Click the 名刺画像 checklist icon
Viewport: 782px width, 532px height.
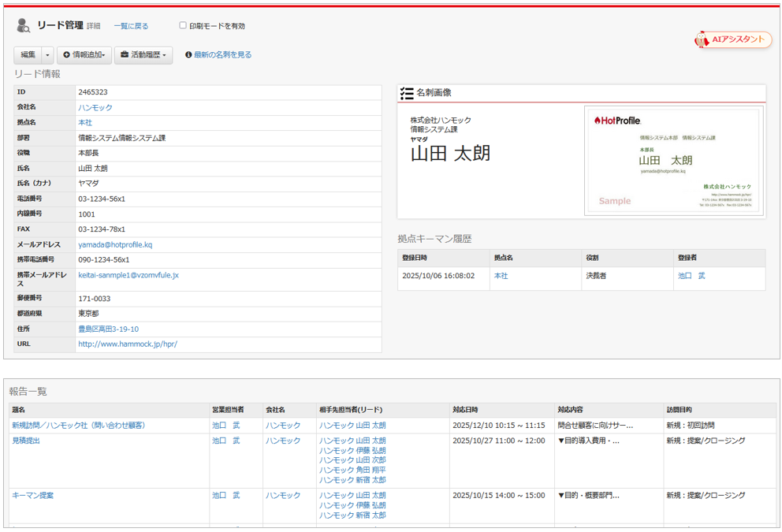(x=407, y=93)
